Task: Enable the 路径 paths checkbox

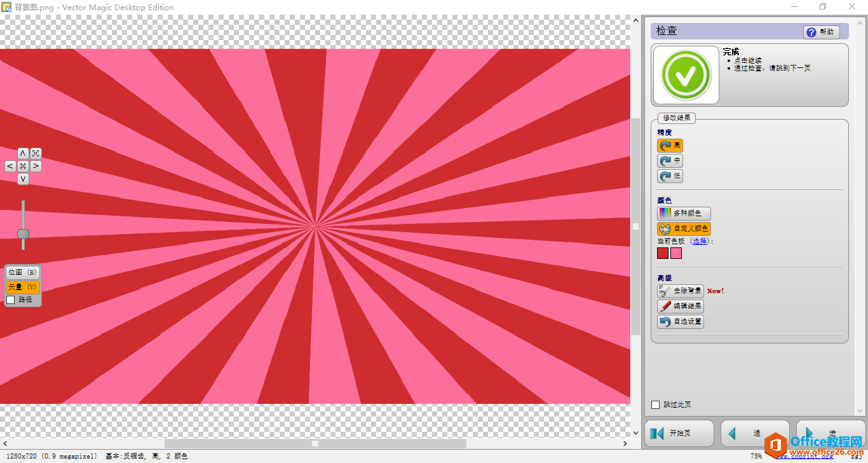Action: pyautogui.click(x=10, y=300)
